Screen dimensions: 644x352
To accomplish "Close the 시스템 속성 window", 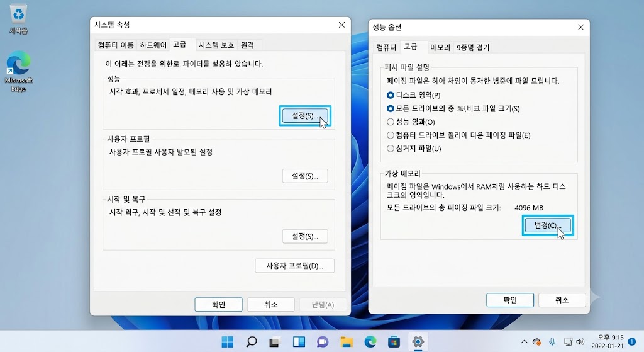I will 341,25.
